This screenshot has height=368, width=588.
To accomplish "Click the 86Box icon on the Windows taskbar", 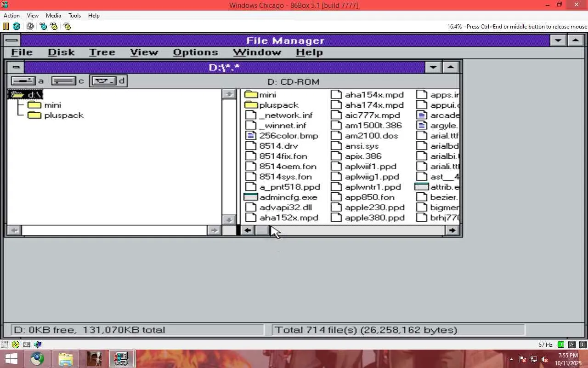I will pos(122,359).
